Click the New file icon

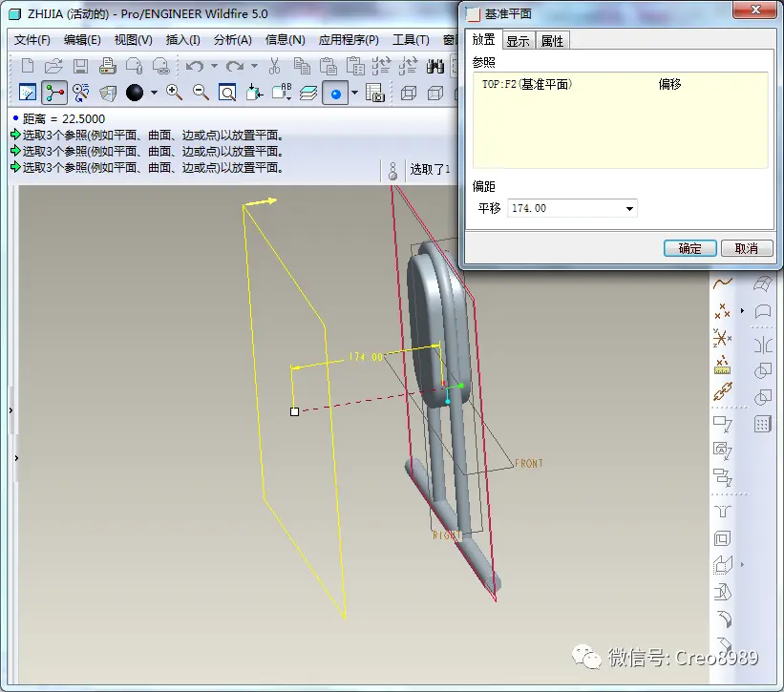pyautogui.click(x=28, y=67)
